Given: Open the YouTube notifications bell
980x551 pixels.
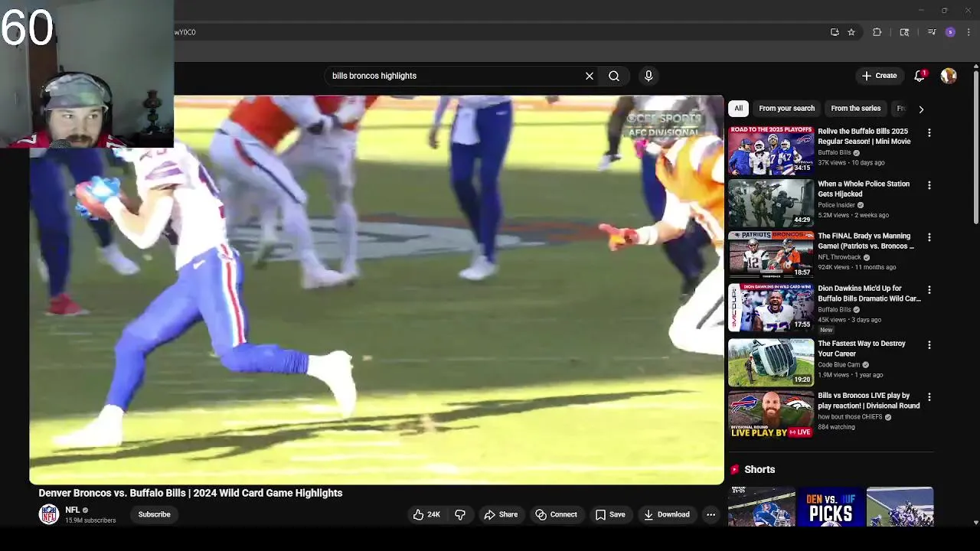Looking at the screenshot, I should click(x=920, y=76).
